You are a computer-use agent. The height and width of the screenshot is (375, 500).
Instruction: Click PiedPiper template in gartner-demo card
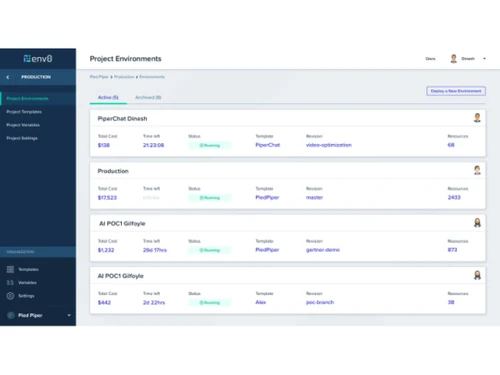[267, 250]
